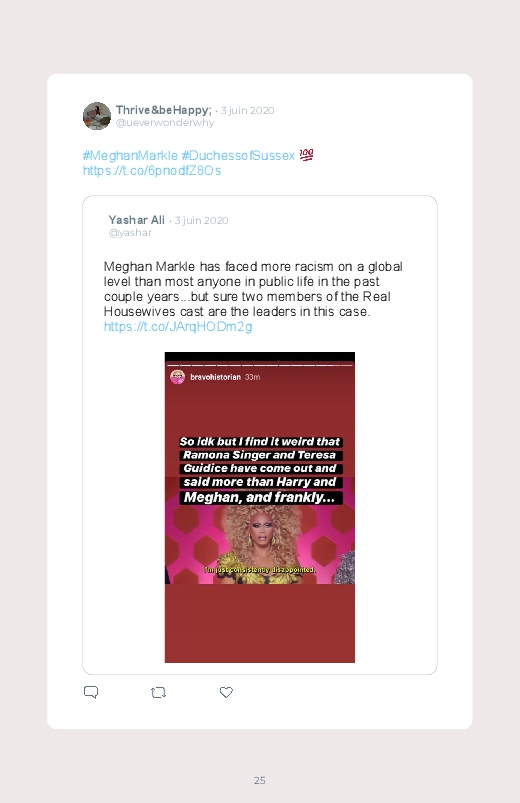Follow the t.co/JArqHODm2g link
This screenshot has height=803, width=520.
coord(178,327)
